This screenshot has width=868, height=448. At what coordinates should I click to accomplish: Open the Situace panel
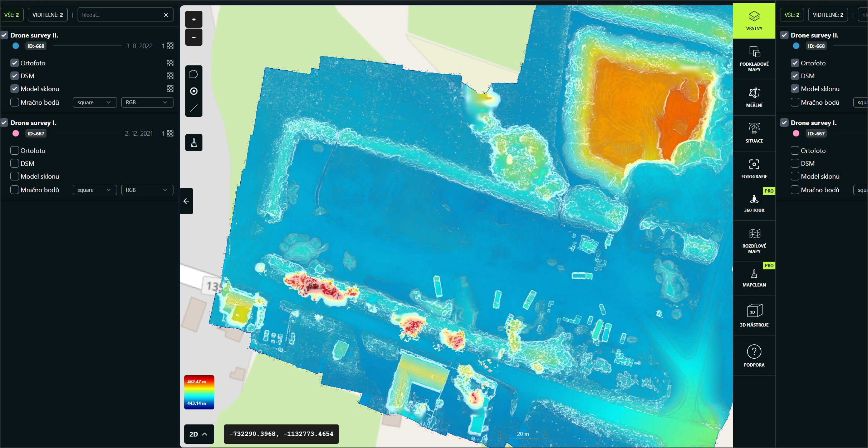tap(754, 133)
